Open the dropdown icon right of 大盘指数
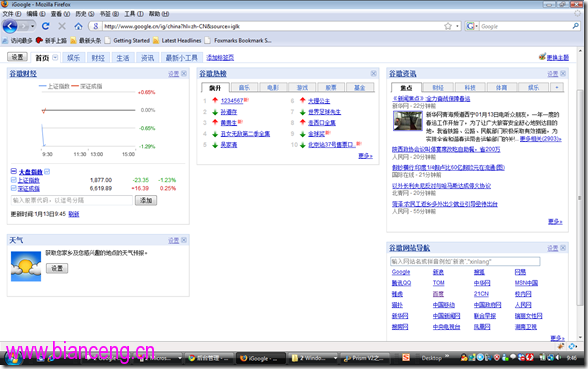This screenshot has width=588, height=369. coord(47,171)
